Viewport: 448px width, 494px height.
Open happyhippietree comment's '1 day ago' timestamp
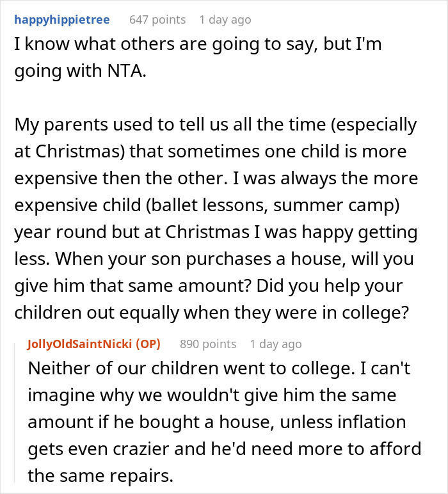(225, 20)
